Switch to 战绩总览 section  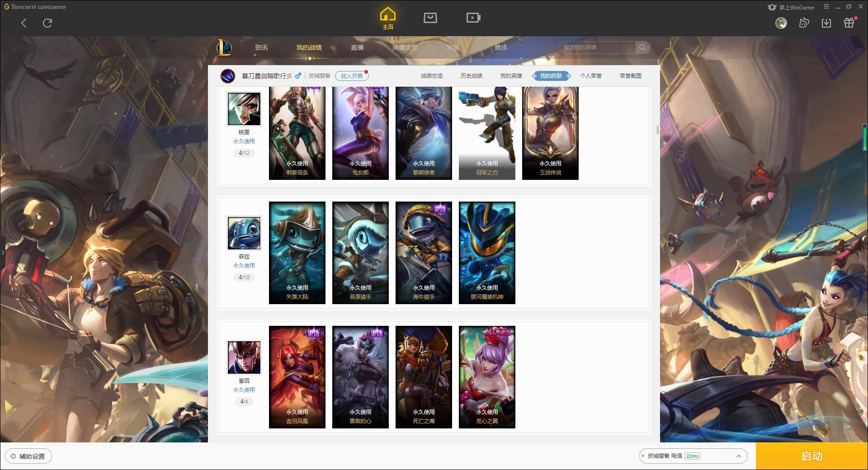coord(432,76)
